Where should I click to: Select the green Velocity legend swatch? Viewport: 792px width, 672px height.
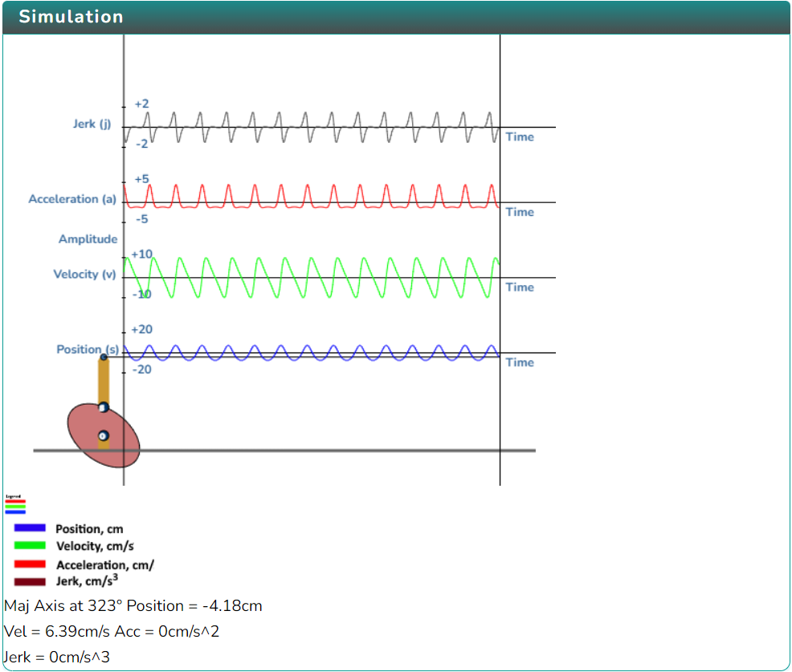pyautogui.click(x=30, y=545)
